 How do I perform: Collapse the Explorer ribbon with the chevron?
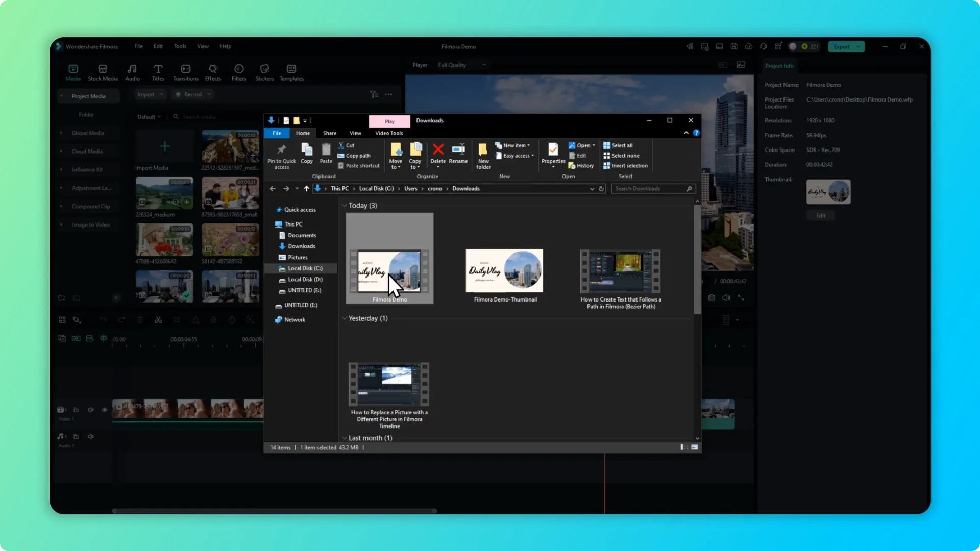[686, 133]
